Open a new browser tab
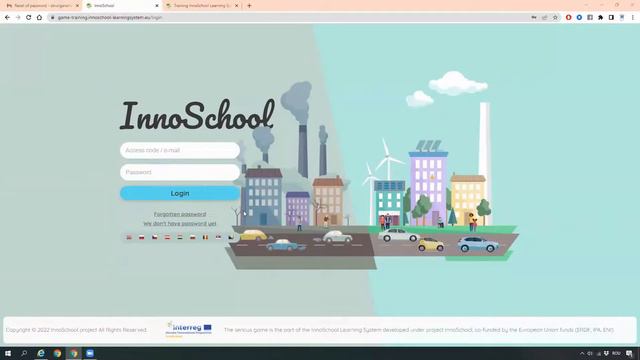 249,6
